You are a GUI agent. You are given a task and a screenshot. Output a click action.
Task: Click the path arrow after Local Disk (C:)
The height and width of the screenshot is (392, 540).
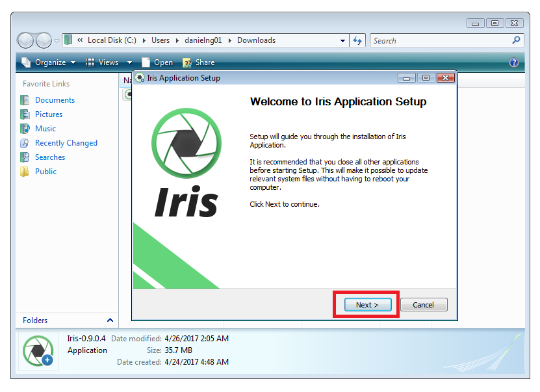tap(144, 41)
